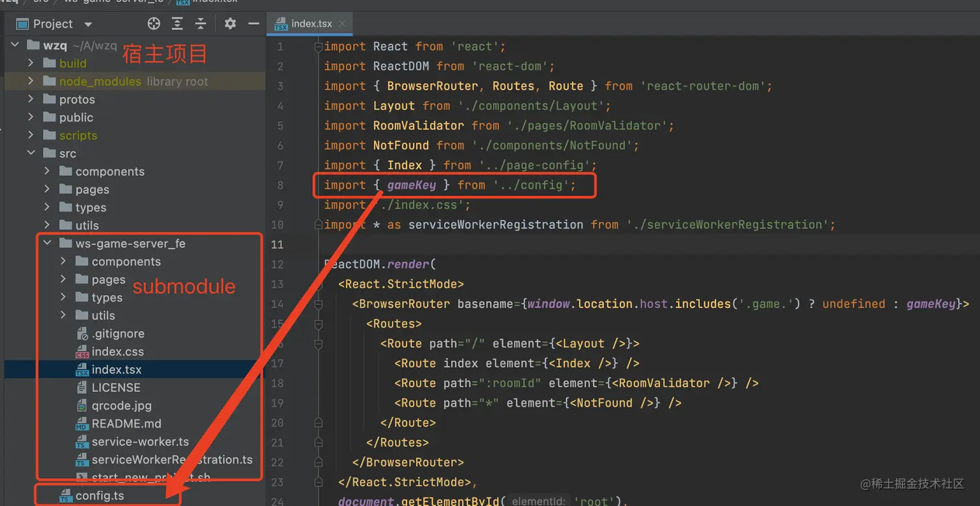Click the Expand All icon in Project toolbar

177,23
